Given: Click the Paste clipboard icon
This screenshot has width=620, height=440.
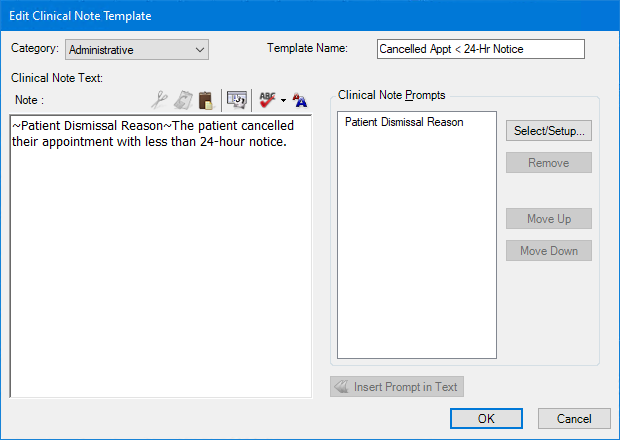Looking at the screenshot, I should tap(205, 99).
